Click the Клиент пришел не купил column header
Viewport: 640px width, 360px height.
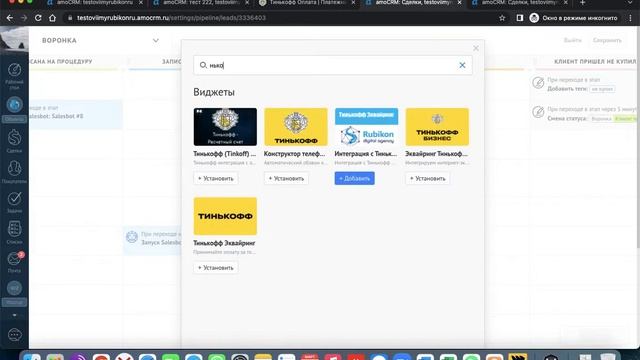(595, 62)
